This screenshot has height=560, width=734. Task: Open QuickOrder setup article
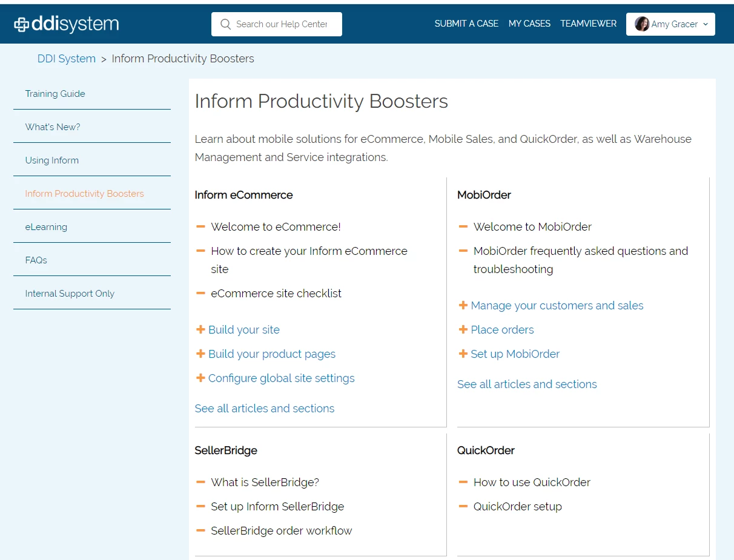518,507
